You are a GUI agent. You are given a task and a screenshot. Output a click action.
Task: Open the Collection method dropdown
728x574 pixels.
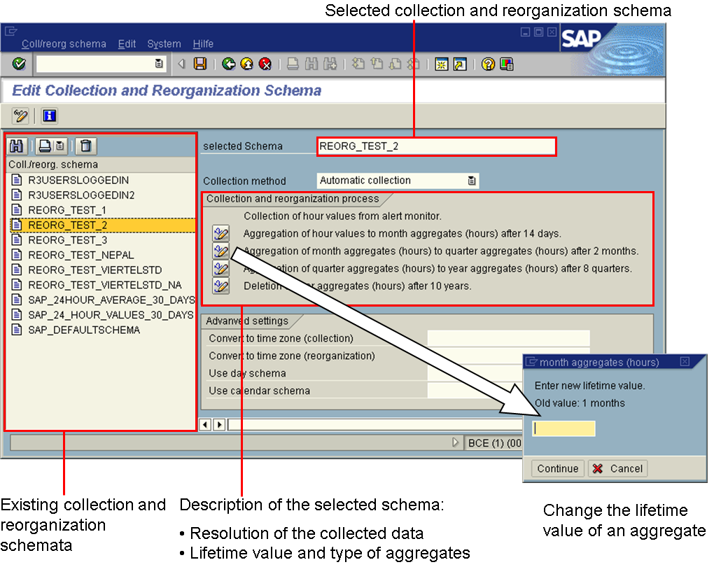tap(472, 181)
